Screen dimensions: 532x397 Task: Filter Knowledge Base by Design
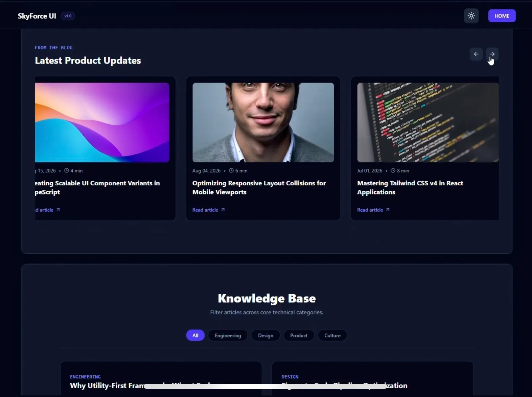tap(265, 335)
